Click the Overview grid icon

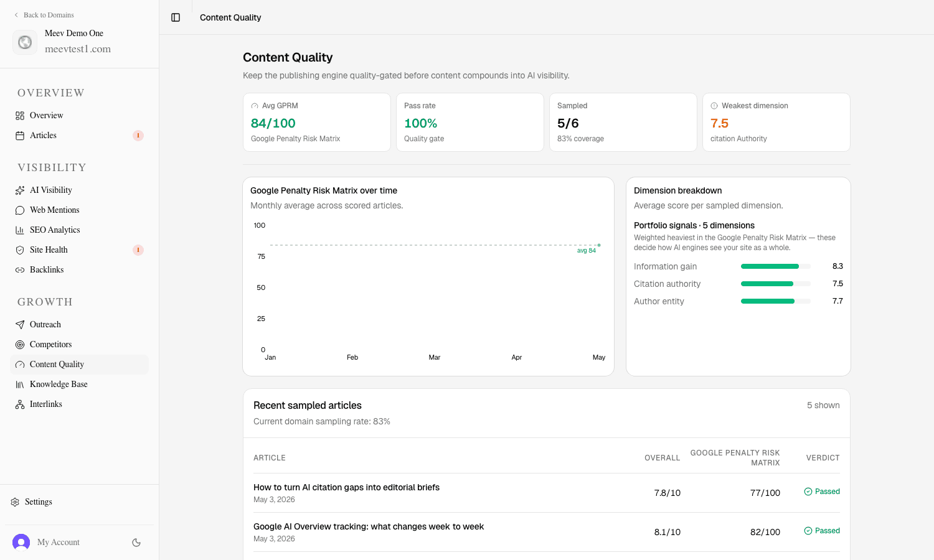(x=20, y=116)
